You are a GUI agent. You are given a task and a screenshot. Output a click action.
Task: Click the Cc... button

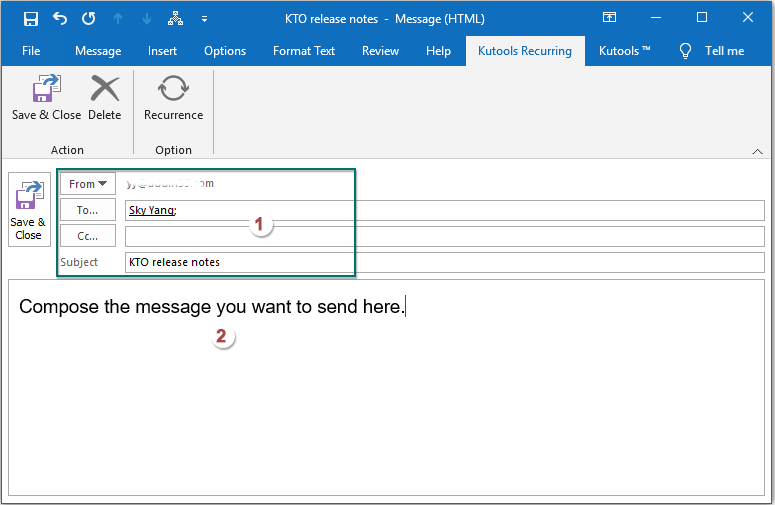point(88,236)
